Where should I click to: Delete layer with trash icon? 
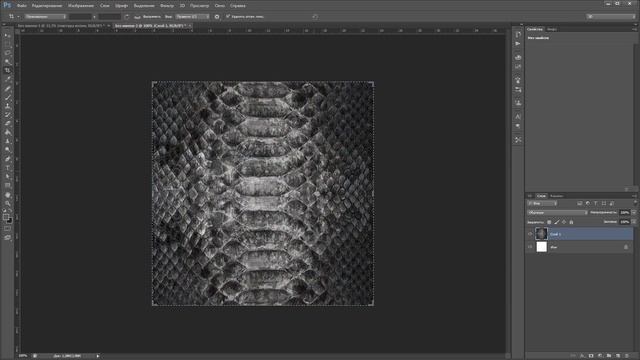tap(627, 356)
